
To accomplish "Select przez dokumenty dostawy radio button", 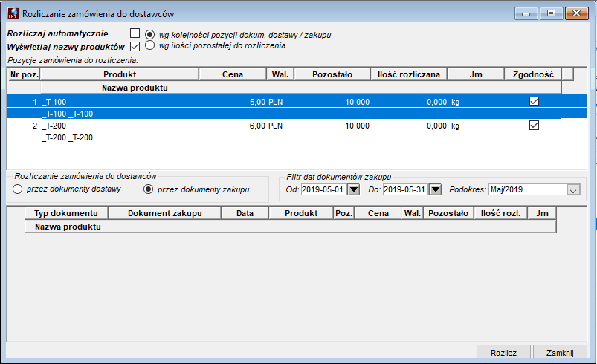I will tap(18, 189).
